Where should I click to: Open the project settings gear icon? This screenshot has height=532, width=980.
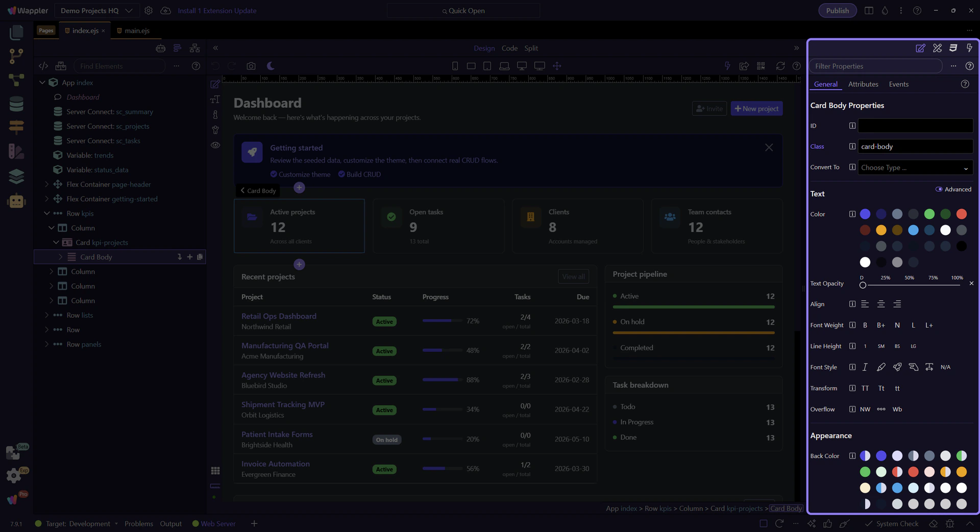point(149,11)
